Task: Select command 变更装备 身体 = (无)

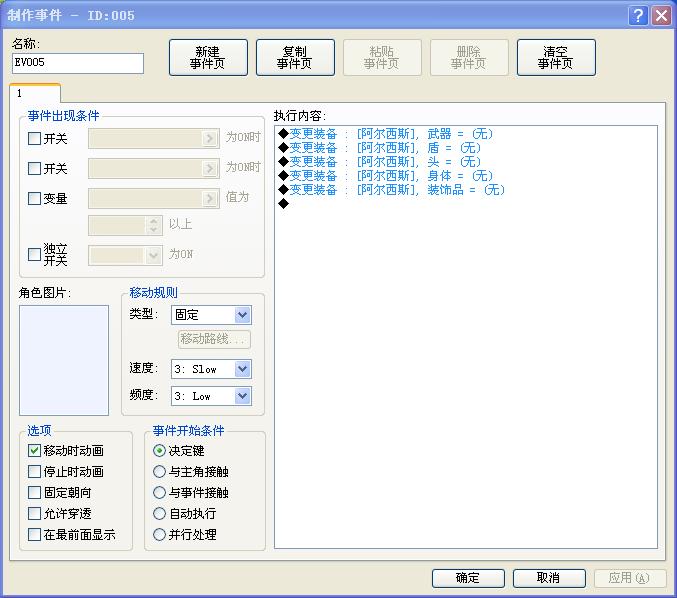Action: pyautogui.click(x=386, y=176)
